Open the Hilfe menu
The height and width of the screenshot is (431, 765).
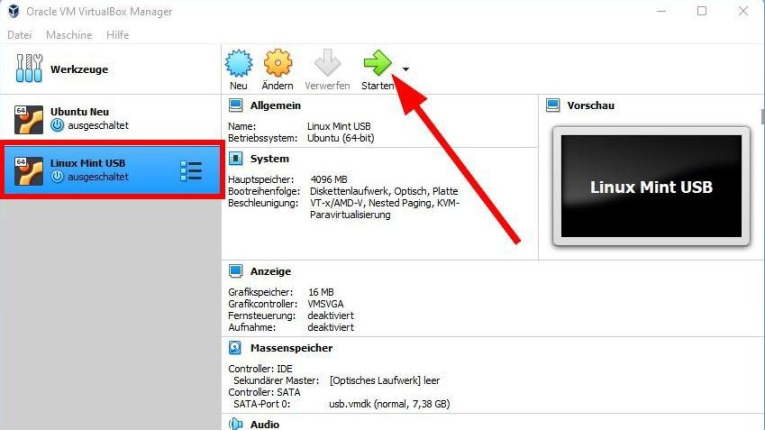coord(118,35)
